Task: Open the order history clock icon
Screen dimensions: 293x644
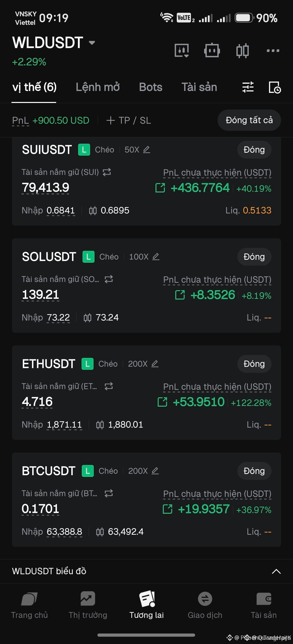Action: click(x=274, y=87)
